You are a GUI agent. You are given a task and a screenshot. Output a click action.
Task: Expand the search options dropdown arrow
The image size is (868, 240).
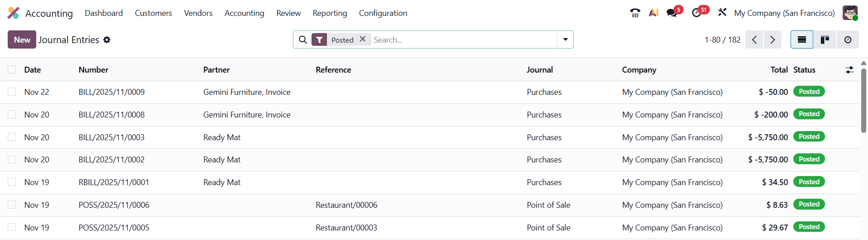[565, 40]
